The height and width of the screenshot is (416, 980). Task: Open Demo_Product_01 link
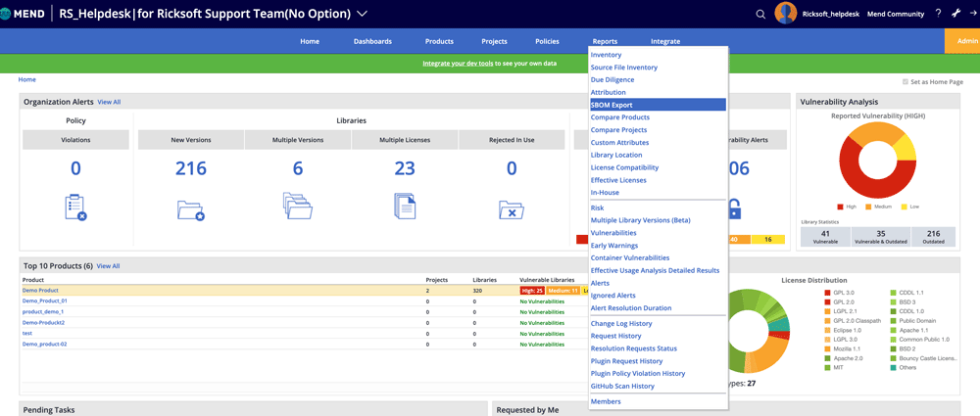pos(45,301)
